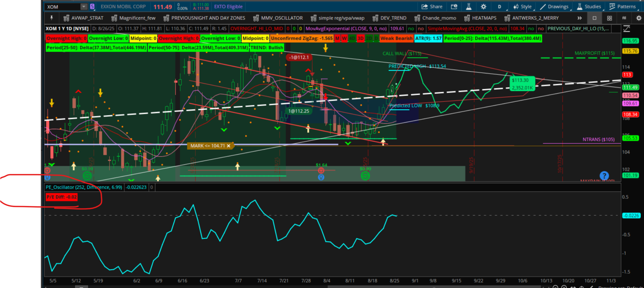Click the green $113.30 price bubble

click(x=522, y=84)
